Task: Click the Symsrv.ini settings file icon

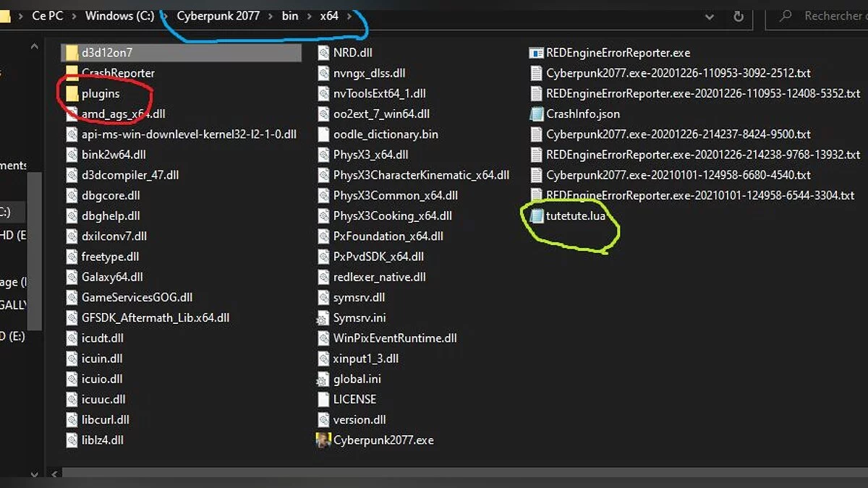Action: click(x=323, y=317)
